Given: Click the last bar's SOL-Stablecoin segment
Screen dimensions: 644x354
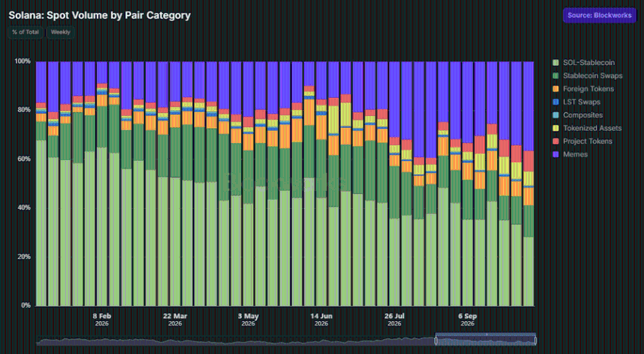Looking at the screenshot, I should point(529,272).
